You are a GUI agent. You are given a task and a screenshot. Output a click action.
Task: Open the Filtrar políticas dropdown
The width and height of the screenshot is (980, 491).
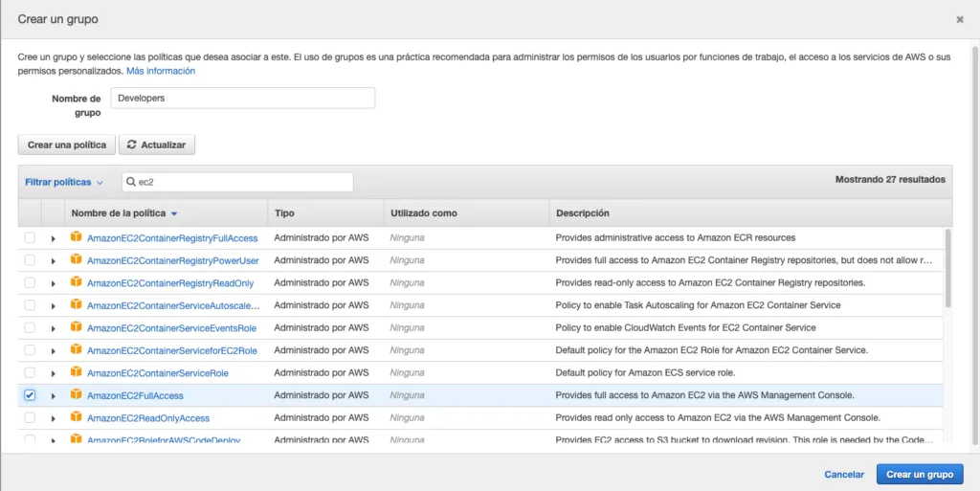point(64,183)
